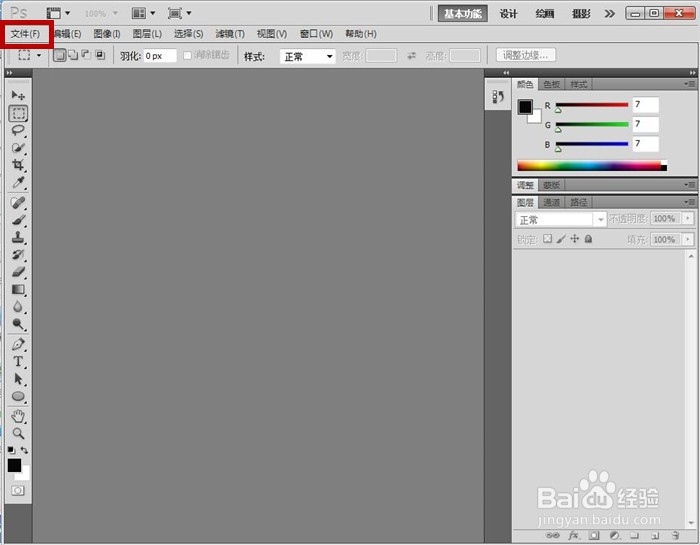This screenshot has height=545, width=700.
Task: Select the Clone Stamp tool
Action: click(x=18, y=237)
